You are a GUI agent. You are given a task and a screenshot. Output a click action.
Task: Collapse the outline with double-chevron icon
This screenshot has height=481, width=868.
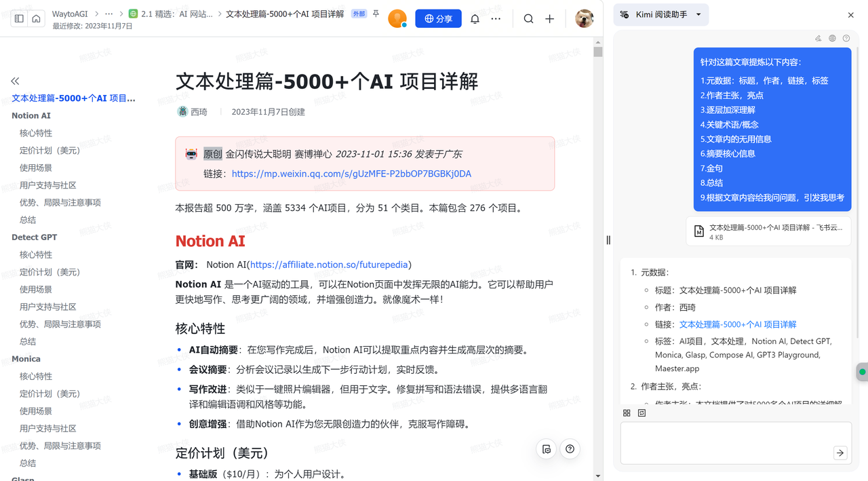coord(16,81)
